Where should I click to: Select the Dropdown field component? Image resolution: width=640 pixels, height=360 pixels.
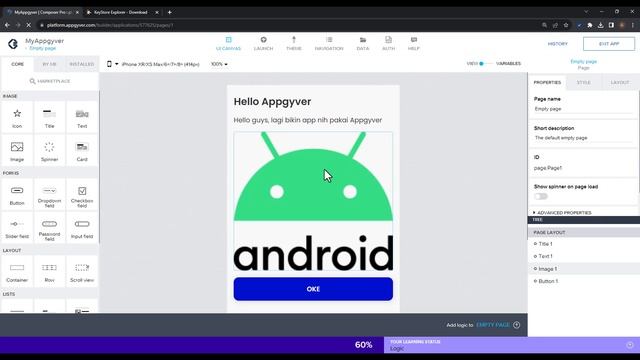[x=49, y=195]
